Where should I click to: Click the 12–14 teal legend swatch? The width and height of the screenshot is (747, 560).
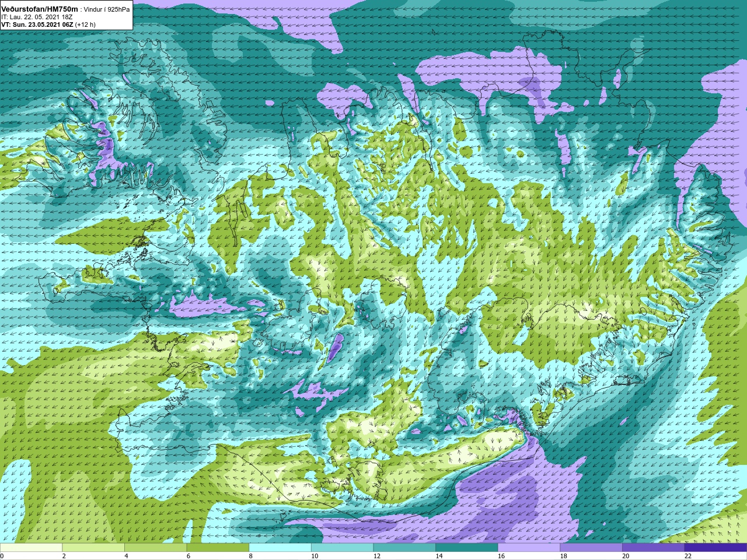coord(404,547)
